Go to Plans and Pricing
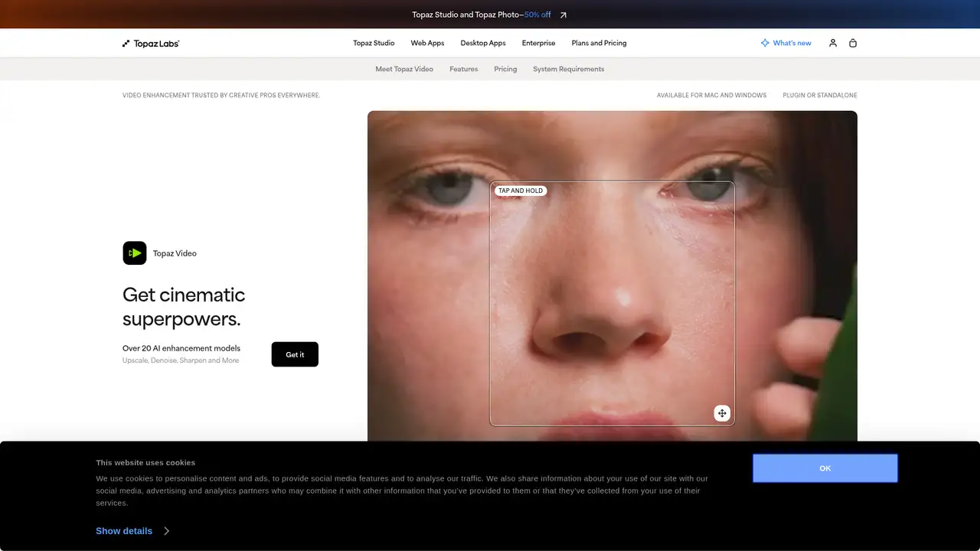Screen dimensions: 980x551 pyautogui.click(x=599, y=43)
